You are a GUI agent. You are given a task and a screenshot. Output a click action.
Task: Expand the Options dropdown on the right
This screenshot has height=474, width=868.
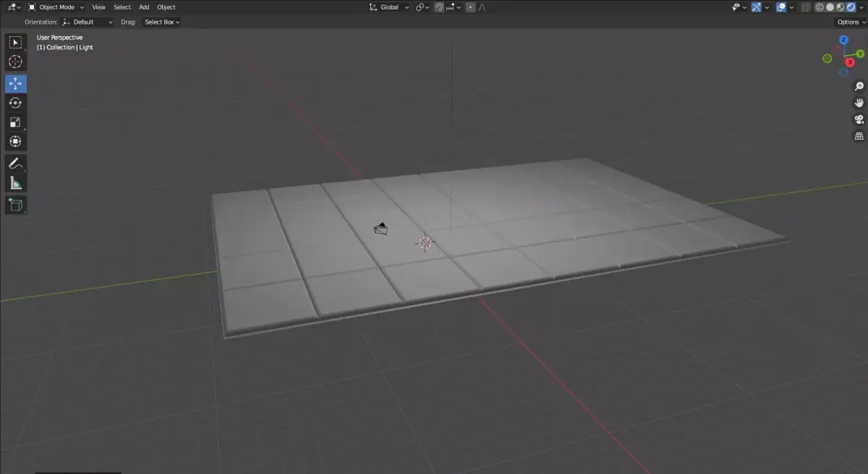click(x=848, y=22)
